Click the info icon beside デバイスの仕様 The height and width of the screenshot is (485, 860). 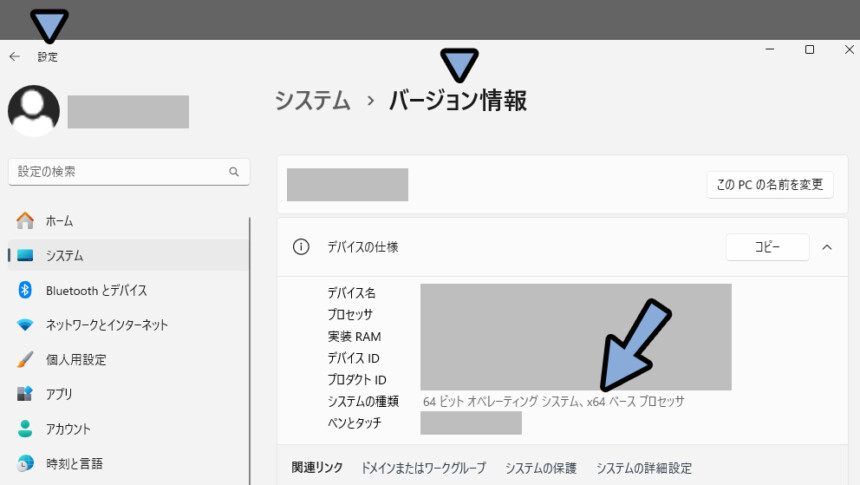point(301,247)
